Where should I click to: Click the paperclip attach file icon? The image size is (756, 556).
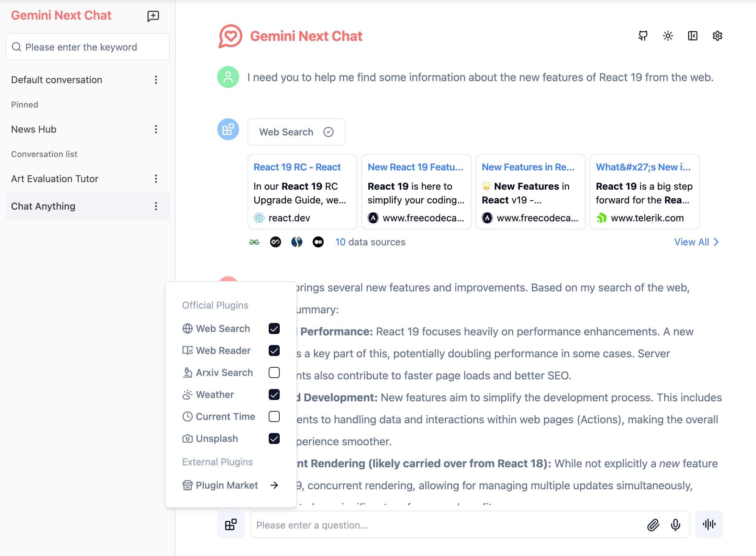click(x=653, y=525)
